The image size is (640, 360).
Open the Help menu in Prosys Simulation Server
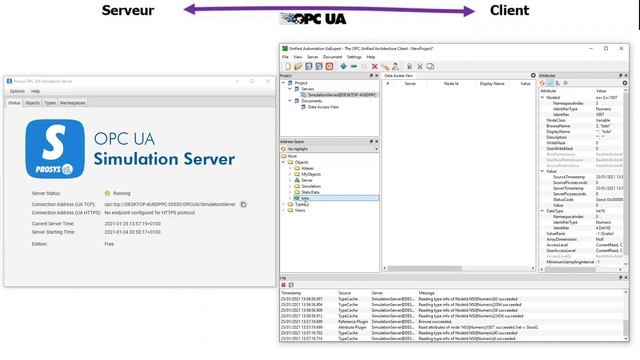(x=36, y=91)
